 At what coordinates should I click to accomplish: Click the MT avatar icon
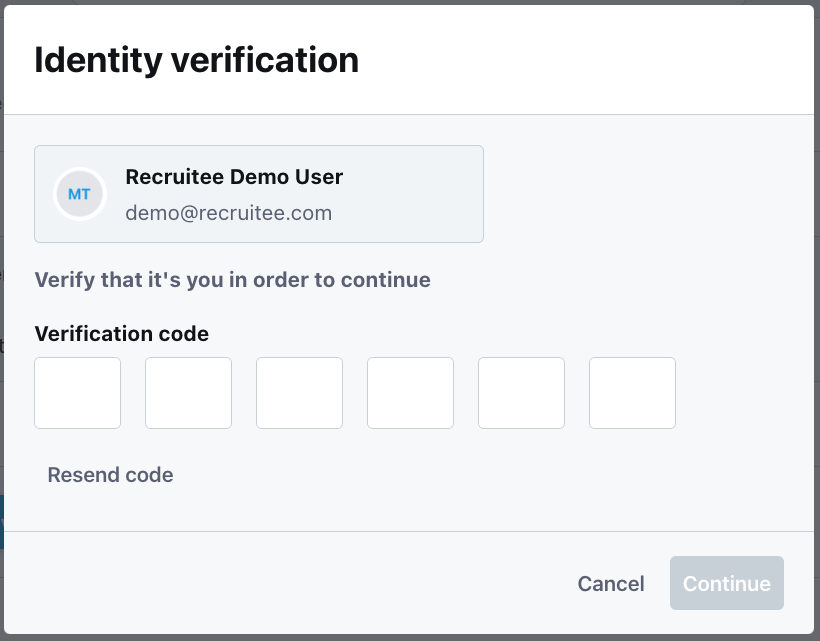79,194
